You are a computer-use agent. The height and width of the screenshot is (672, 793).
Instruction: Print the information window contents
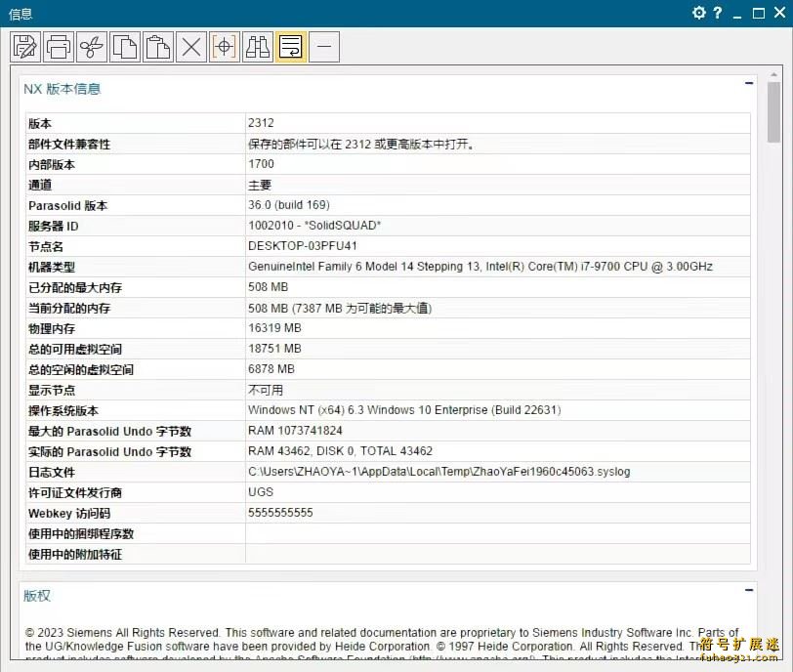click(x=58, y=46)
